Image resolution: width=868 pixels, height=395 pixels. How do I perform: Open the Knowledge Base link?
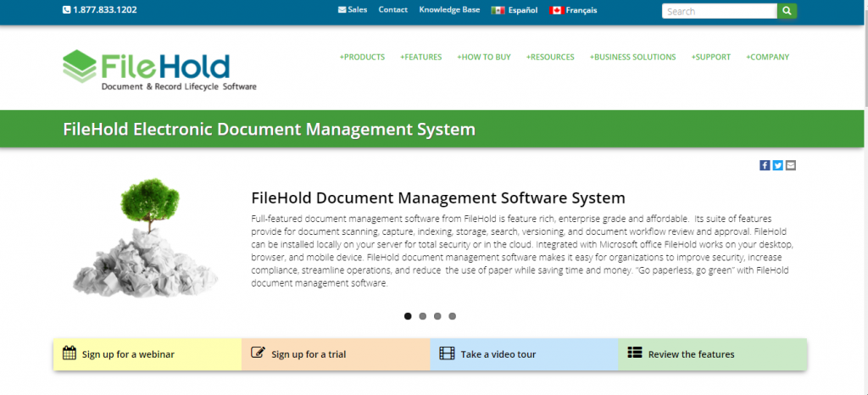[x=449, y=10]
